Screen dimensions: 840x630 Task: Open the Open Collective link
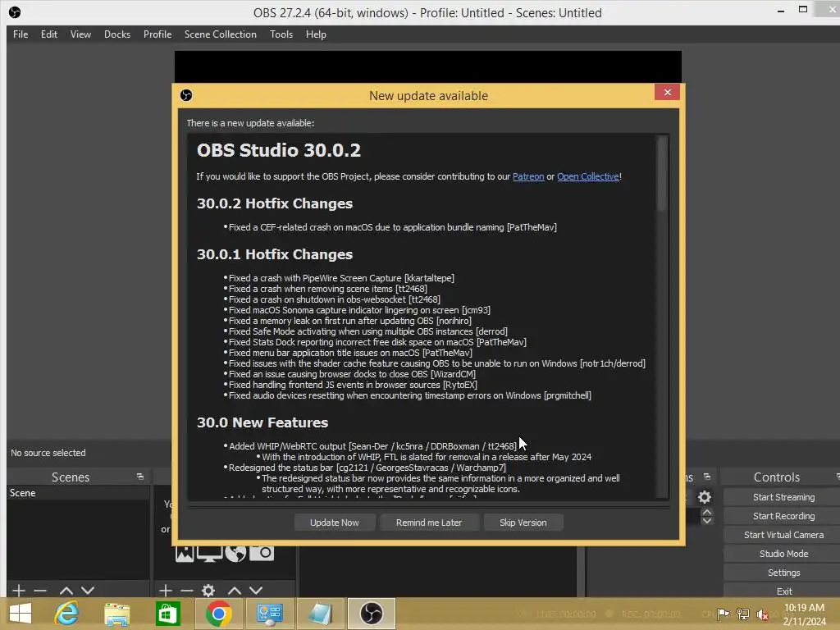(588, 176)
